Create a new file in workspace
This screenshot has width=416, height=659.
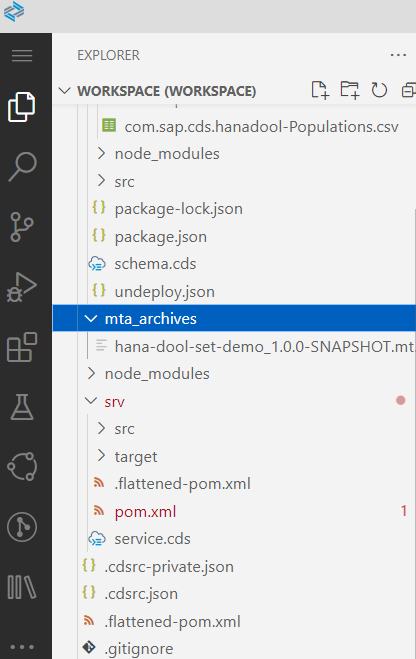click(x=320, y=90)
